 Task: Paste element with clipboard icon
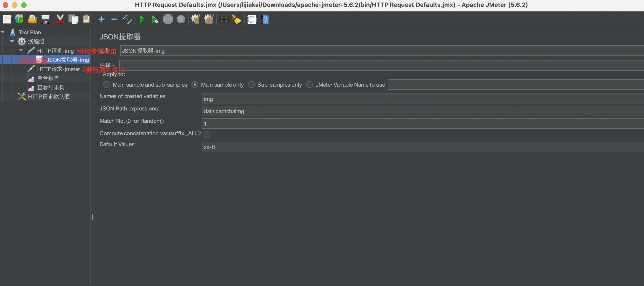click(x=86, y=19)
